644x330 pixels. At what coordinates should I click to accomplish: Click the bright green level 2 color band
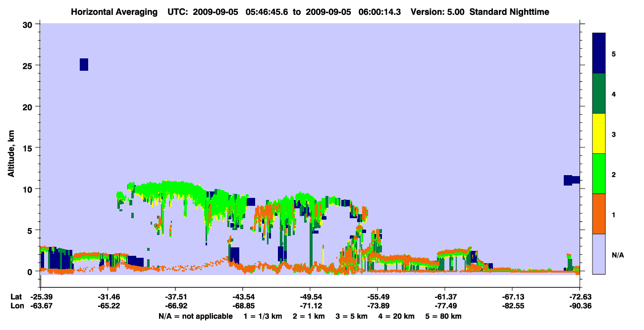(599, 174)
